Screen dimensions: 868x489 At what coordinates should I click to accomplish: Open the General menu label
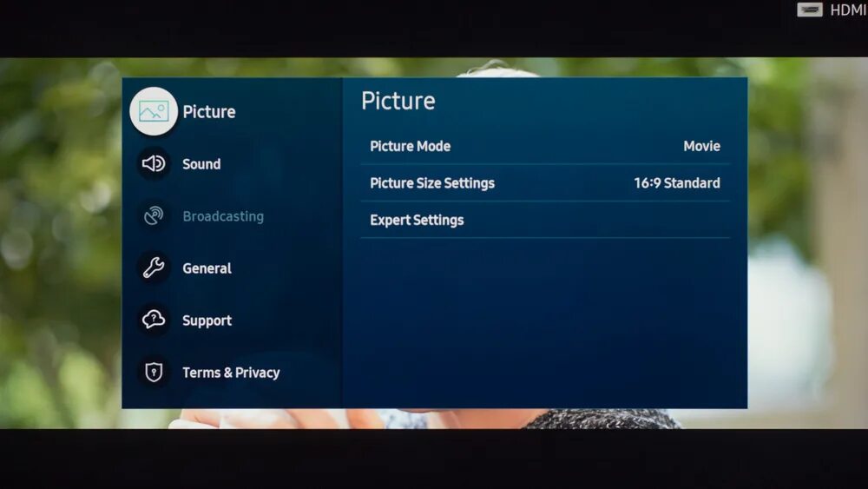(207, 268)
